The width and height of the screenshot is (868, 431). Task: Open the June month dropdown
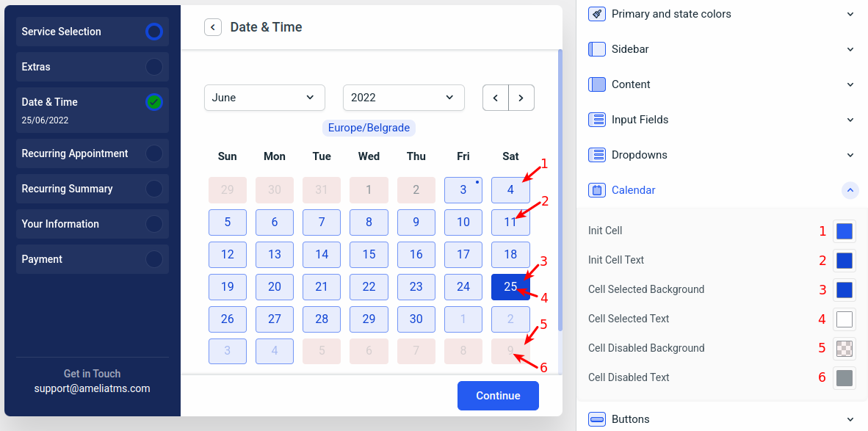tap(264, 98)
